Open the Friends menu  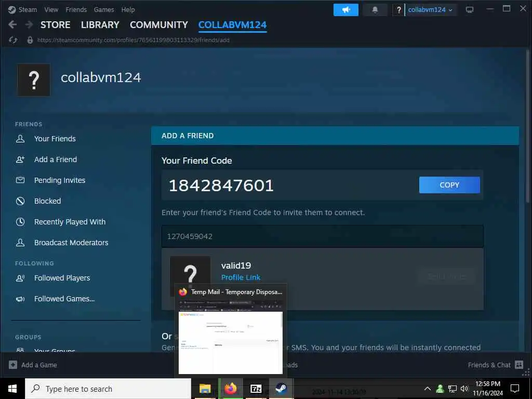[76, 9]
